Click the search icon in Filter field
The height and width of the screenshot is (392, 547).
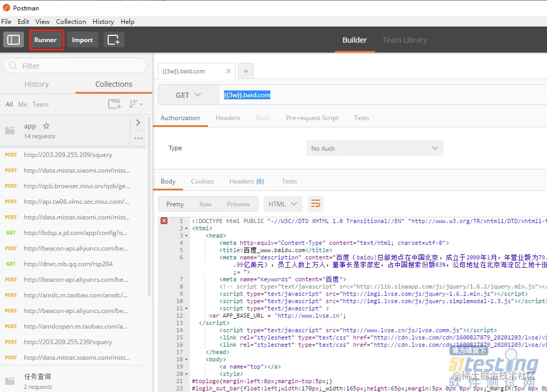coord(13,66)
